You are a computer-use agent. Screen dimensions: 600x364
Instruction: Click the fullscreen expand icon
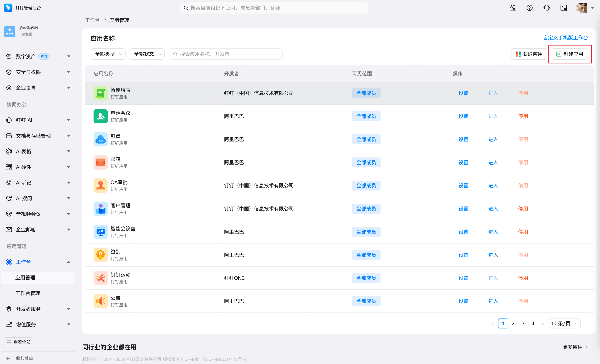(x=564, y=8)
